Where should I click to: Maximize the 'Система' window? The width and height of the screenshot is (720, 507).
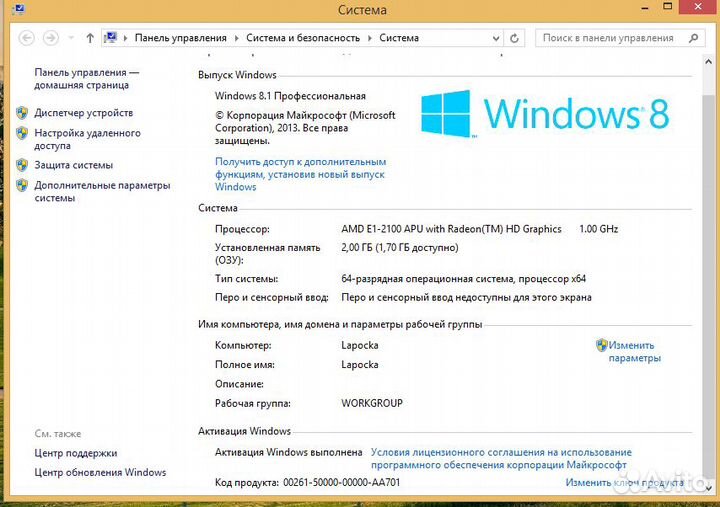(668, 6)
